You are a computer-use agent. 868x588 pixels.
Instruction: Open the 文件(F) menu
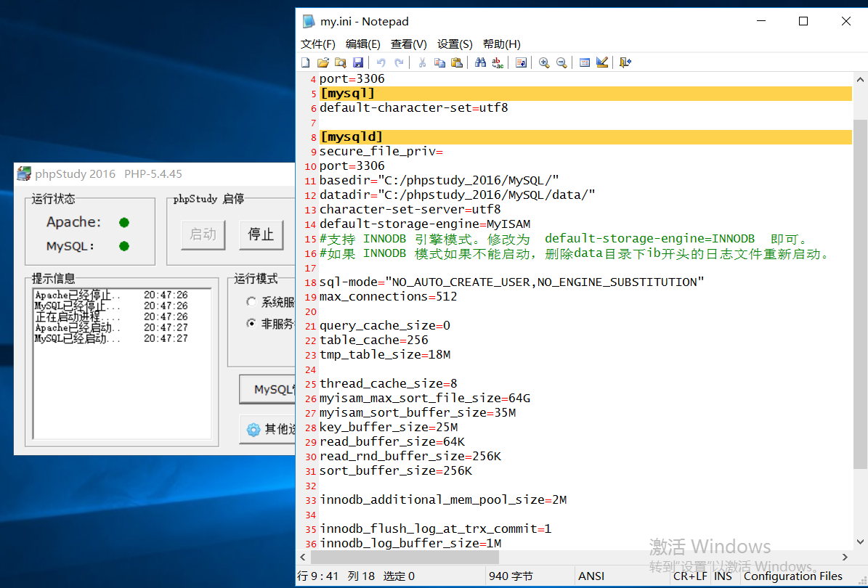pyautogui.click(x=317, y=44)
